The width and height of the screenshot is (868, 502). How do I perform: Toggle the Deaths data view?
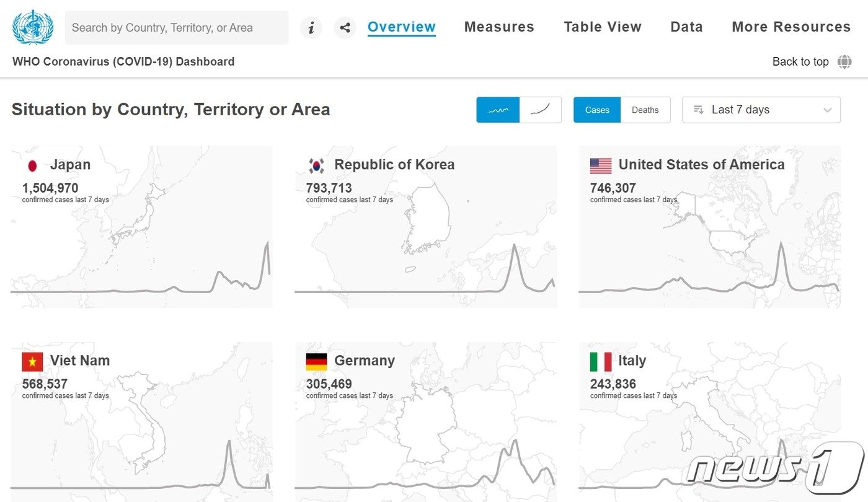[x=645, y=110]
